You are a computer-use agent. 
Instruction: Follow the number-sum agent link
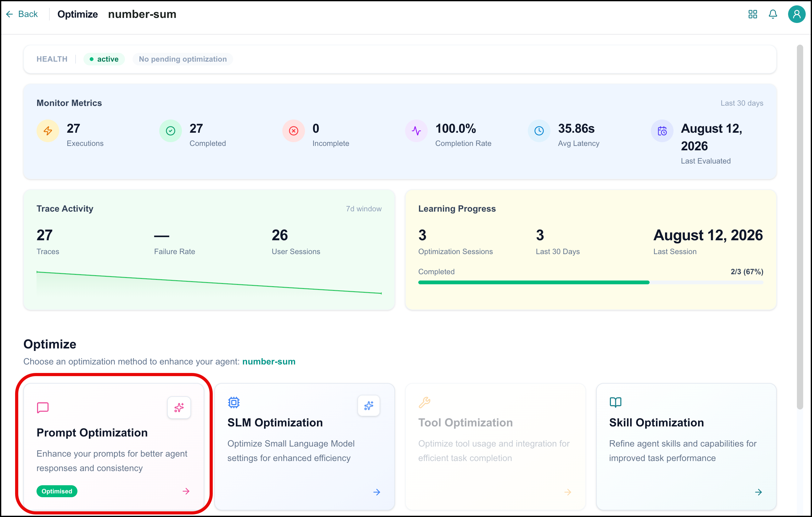coord(269,362)
